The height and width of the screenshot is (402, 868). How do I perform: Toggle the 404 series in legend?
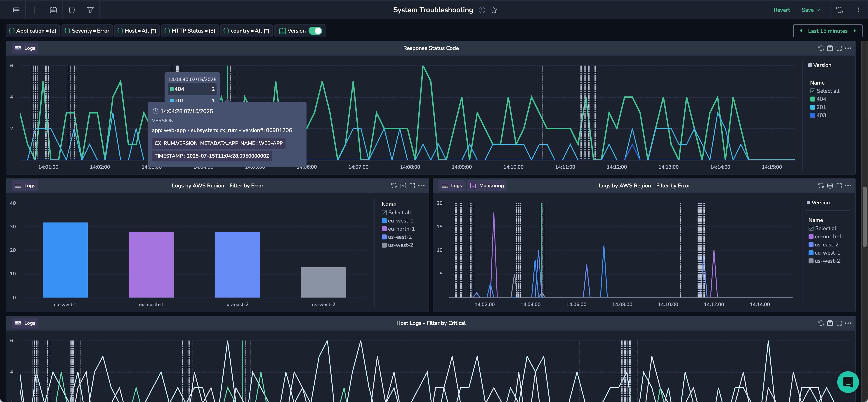818,99
